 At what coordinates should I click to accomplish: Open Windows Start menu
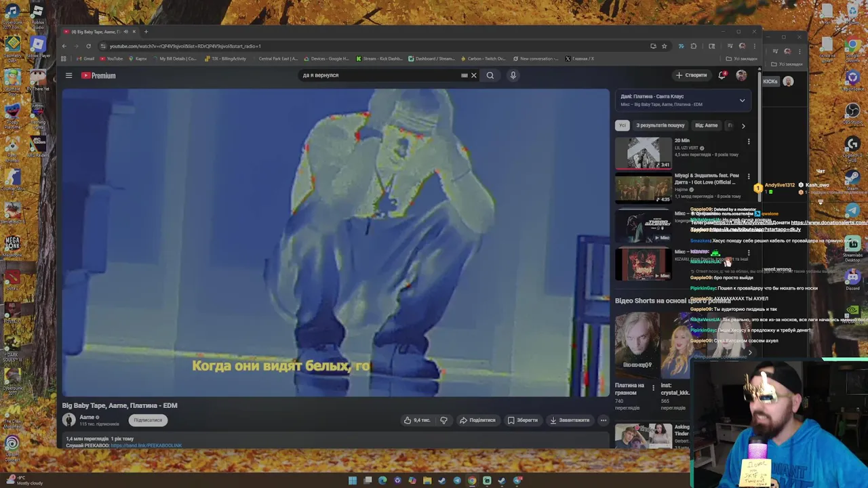[353, 481]
